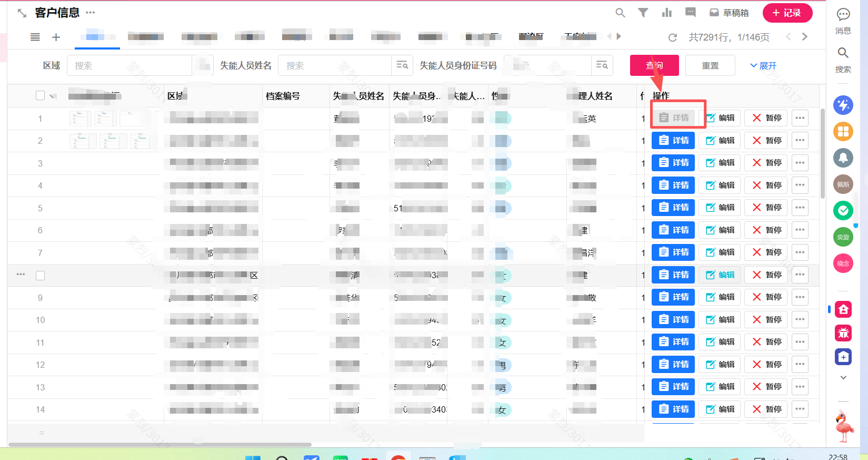This screenshot has width=868, height=460.
Task: Click the 理人姓名 column header
Action: [x=595, y=96]
